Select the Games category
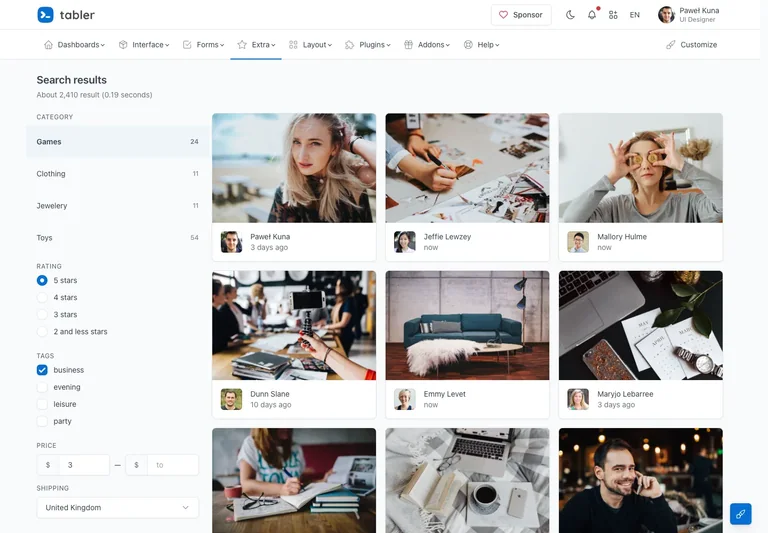The image size is (768, 533). coord(118,142)
